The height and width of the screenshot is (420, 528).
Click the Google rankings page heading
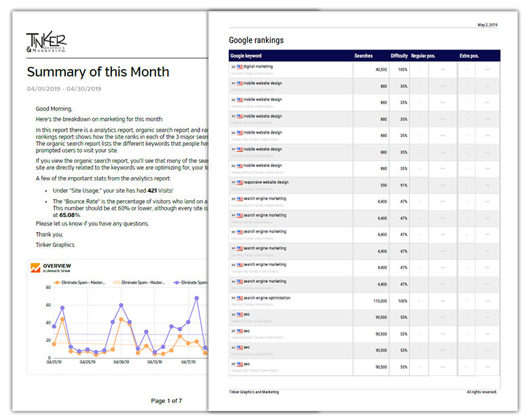[x=257, y=41]
